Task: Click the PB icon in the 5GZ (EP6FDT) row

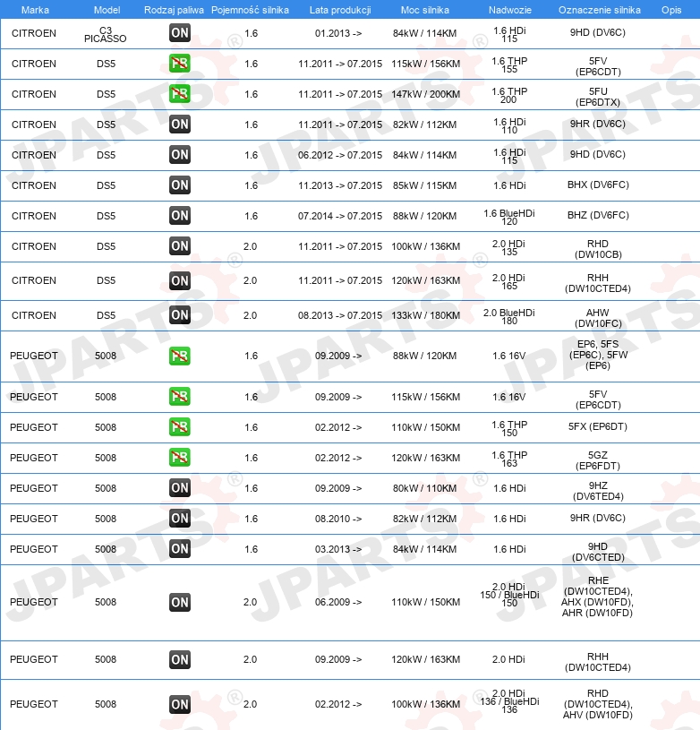Action: pos(180,458)
